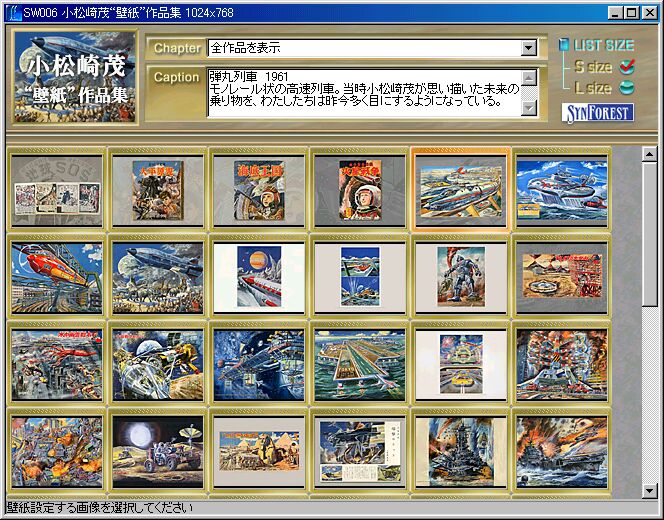Select the orange explosions city chaos thumbnail
This screenshot has width=664, height=520.
[x=57, y=452]
